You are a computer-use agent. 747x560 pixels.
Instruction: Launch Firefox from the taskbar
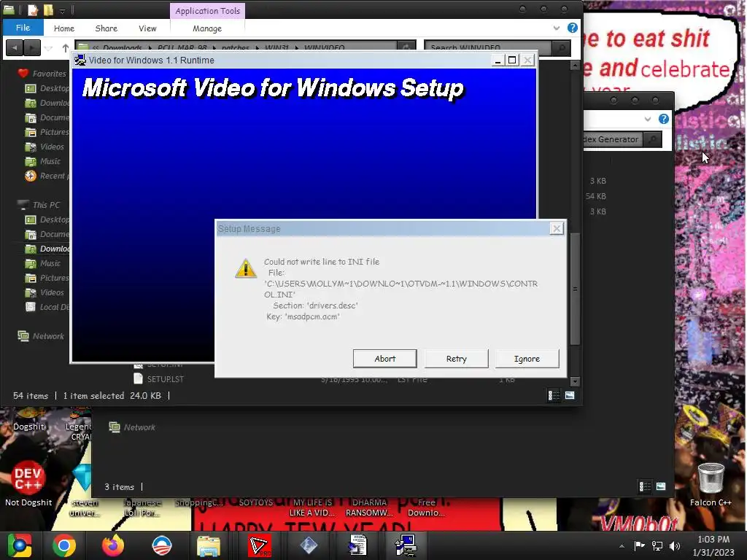[113, 545]
